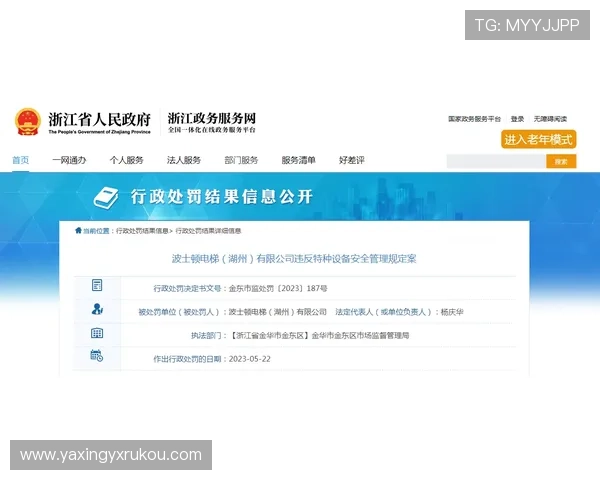
Task: Click document number 金东市监处罚〔2023〕187号
Action: (x=278, y=288)
